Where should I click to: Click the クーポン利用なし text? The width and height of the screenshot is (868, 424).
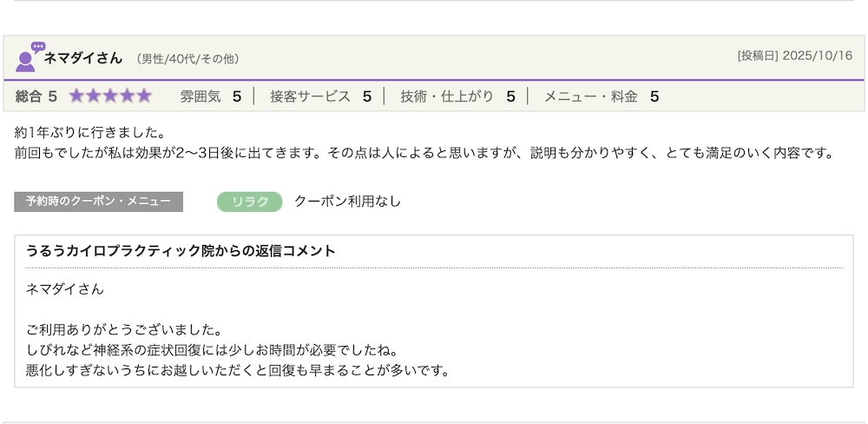348,202
